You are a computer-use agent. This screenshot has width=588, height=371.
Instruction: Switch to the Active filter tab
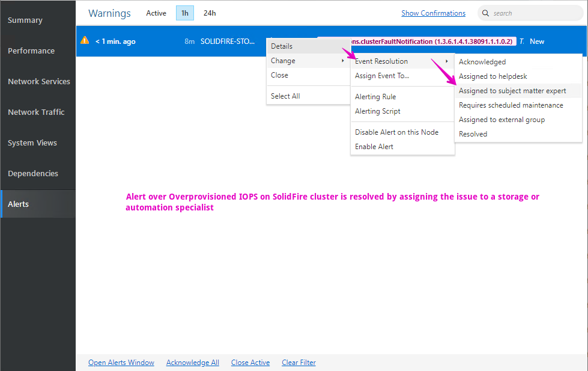156,13
